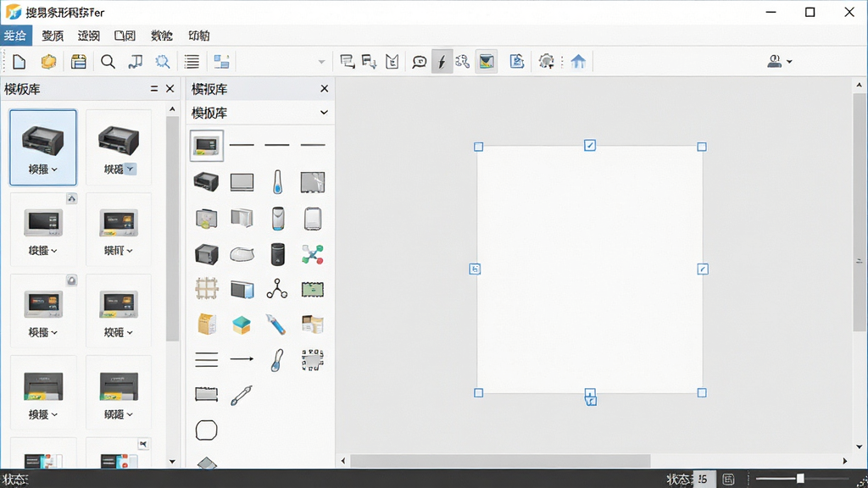This screenshot has width=868, height=488.
Task: Pin the left 模板库 panel
Action: click(154, 88)
